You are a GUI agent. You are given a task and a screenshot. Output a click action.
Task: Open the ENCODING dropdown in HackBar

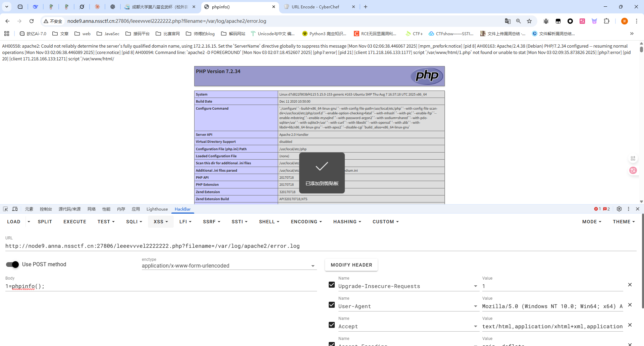[306, 222]
